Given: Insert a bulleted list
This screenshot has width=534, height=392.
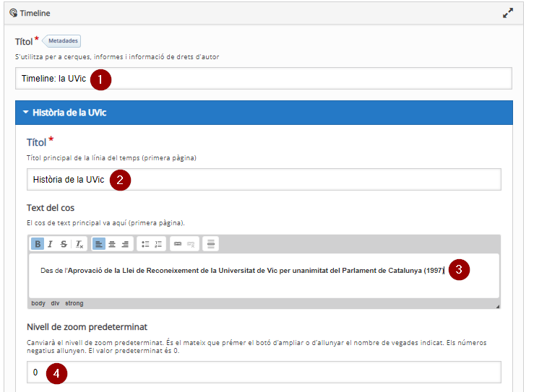Looking at the screenshot, I should tap(145, 244).
